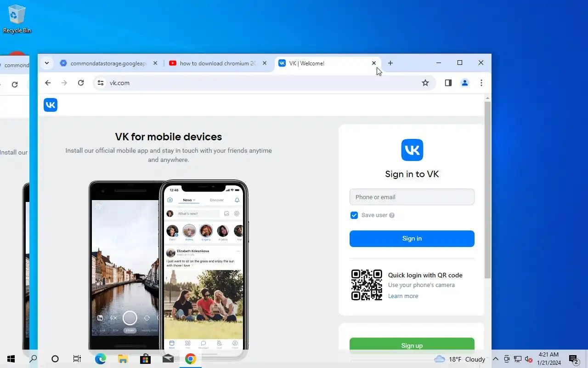Open Chrome three-dot menu

481,83
